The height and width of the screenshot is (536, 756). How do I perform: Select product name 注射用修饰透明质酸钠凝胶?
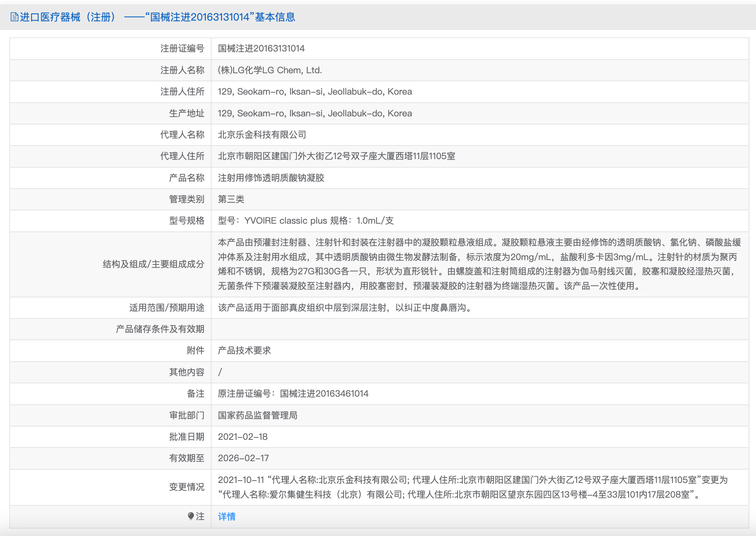271,178
